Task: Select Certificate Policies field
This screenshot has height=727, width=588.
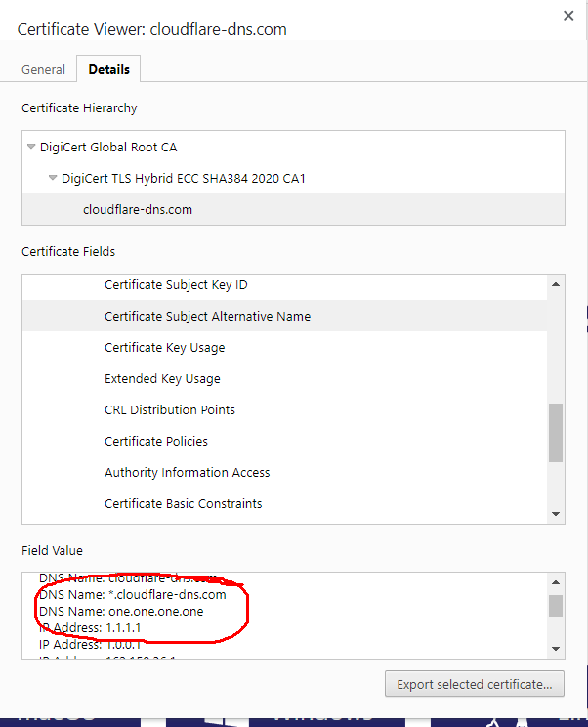Action: pos(284,441)
